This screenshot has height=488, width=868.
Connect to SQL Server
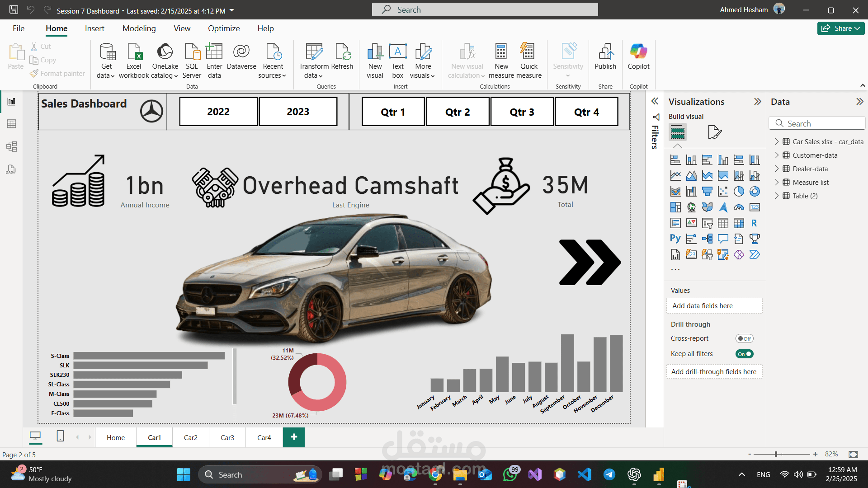(x=192, y=61)
